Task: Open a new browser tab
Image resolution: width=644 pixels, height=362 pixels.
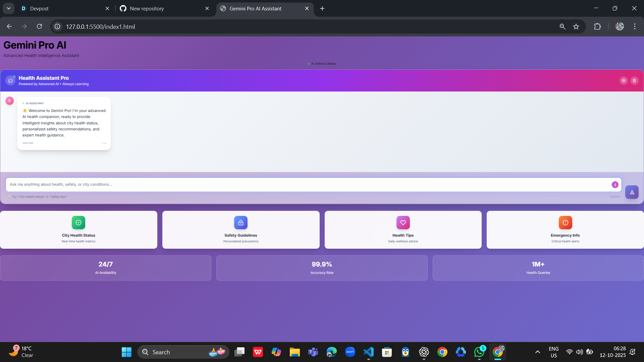Action: pos(322,8)
